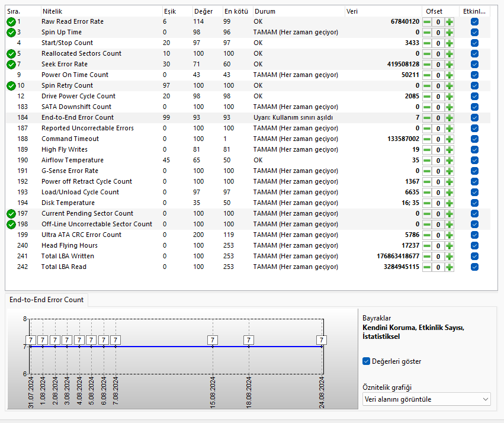Disable the Command Timeout attribute checkbox
This screenshot has height=423, width=504.
pyautogui.click(x=474, y=139)
